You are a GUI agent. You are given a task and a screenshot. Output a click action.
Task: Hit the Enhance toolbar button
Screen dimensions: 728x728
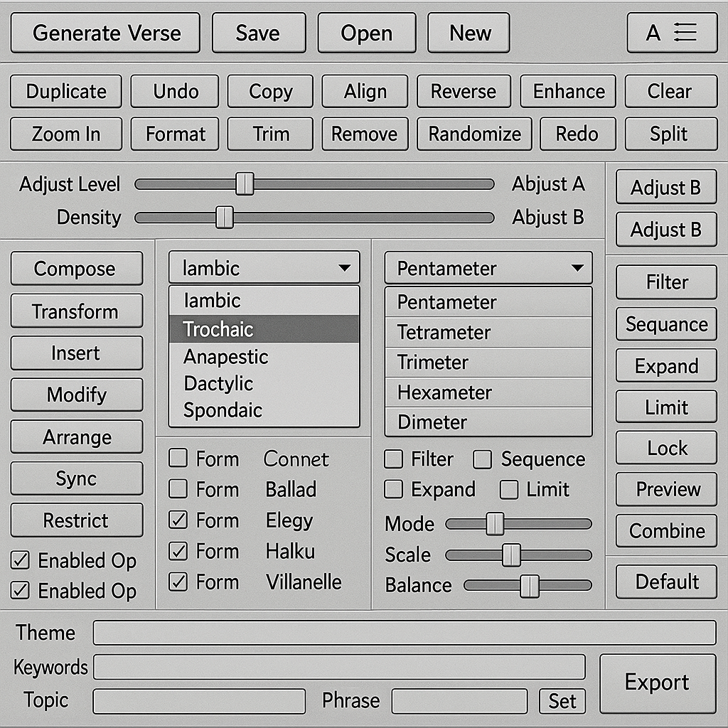tap(569, 92)
